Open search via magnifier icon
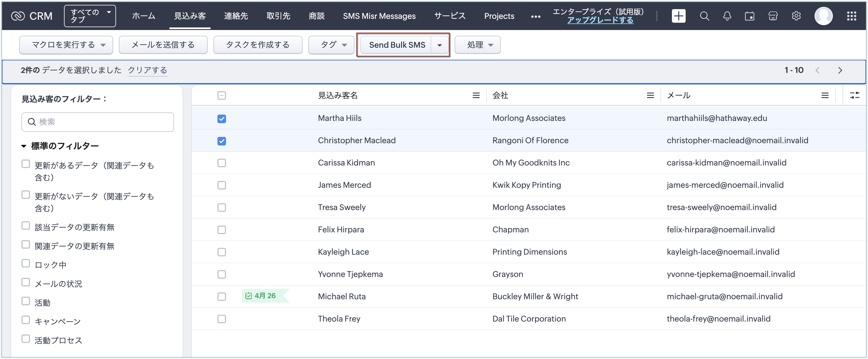The image size is (868, 359). [x=704, y=16]
